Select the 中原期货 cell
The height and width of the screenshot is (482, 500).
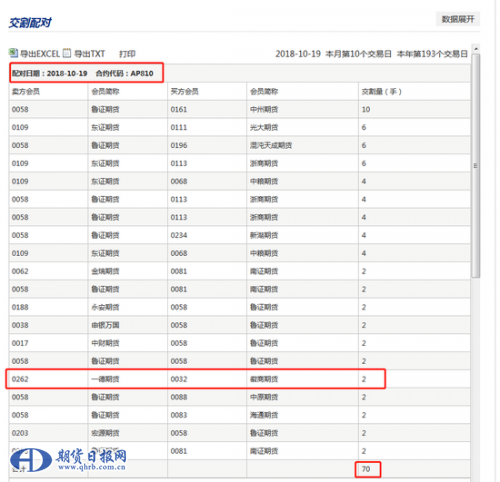coord(302,397)
